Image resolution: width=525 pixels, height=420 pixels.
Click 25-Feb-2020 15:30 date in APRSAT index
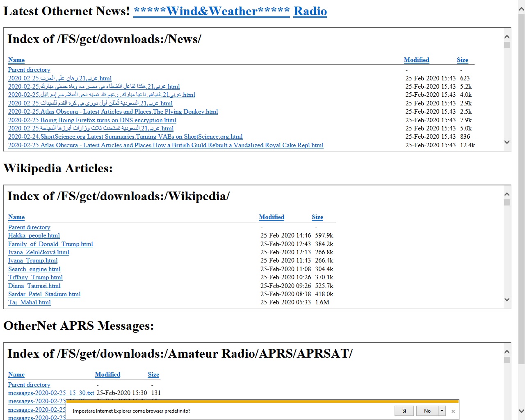(121, 393)
